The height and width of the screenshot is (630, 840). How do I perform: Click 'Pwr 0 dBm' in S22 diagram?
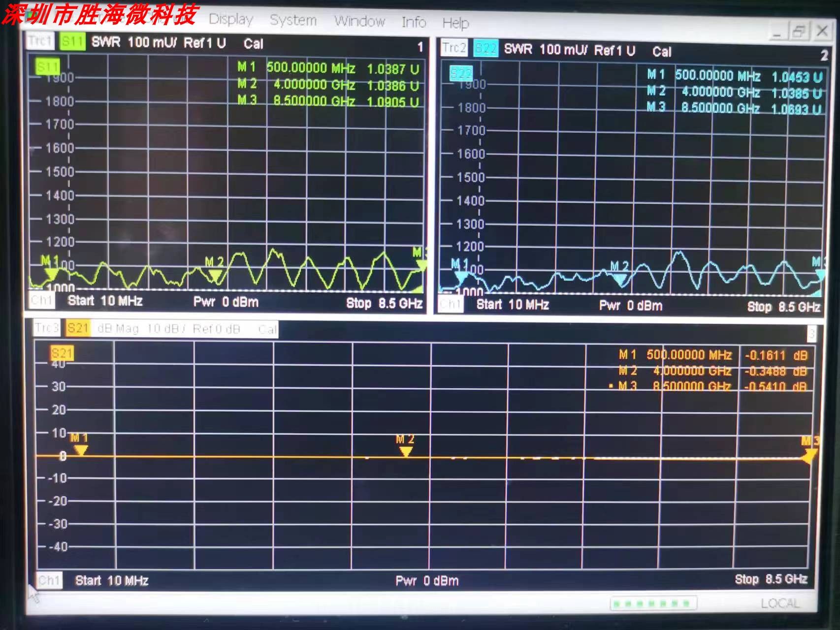coord(631,306)
